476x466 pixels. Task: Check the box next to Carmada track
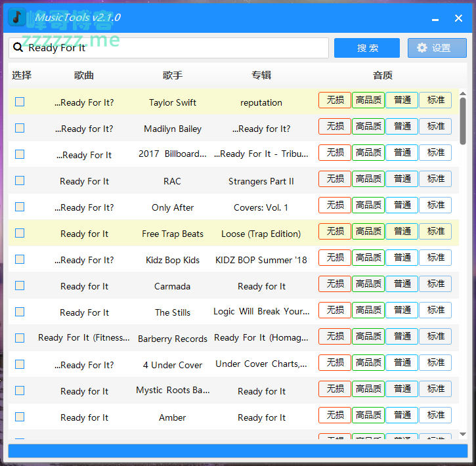(x=20, y=286)
